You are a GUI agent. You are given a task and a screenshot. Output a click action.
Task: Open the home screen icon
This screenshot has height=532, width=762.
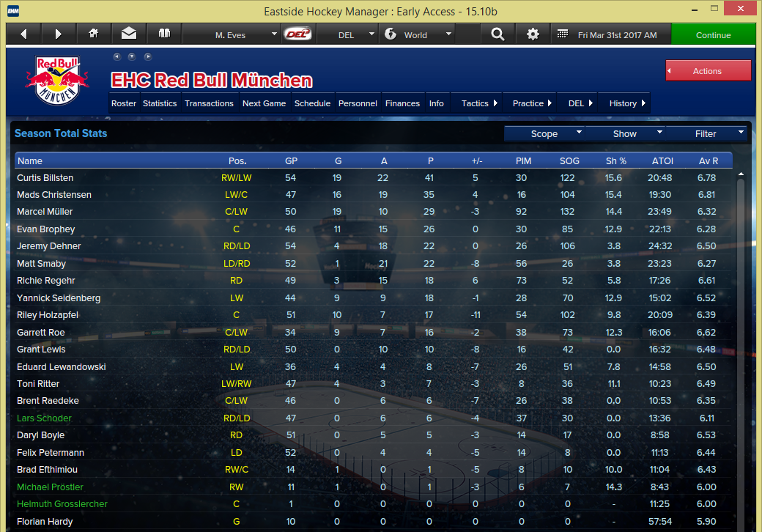click(x=93, y=34)
